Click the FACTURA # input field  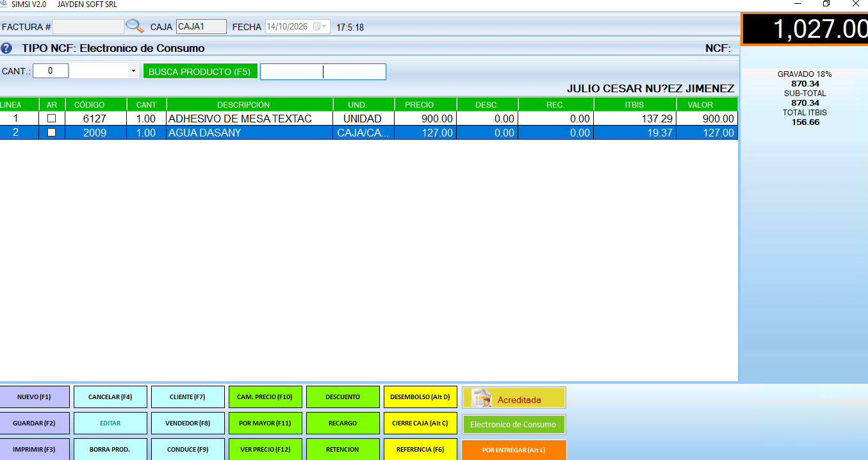(88, 27)
